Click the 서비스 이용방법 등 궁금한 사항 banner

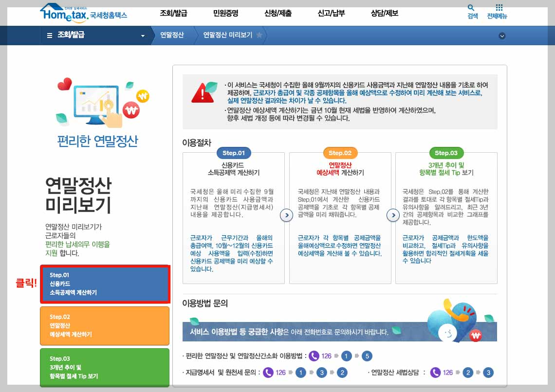pos(340,332)
